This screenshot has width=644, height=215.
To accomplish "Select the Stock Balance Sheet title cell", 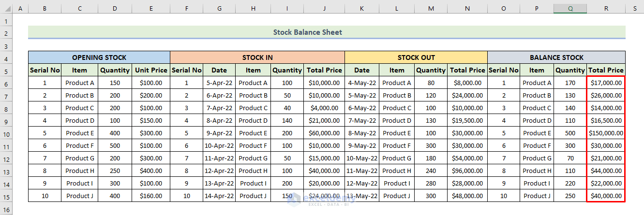I will (327, 32).
